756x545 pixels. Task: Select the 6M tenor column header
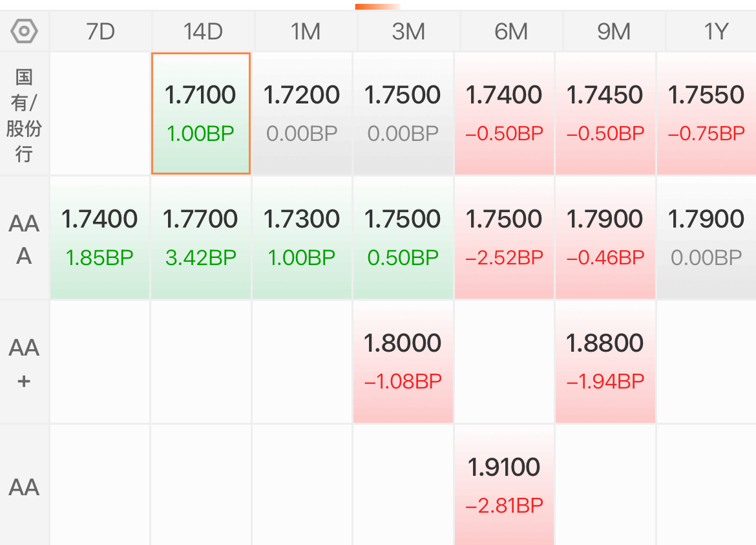[x=511, y=32]
